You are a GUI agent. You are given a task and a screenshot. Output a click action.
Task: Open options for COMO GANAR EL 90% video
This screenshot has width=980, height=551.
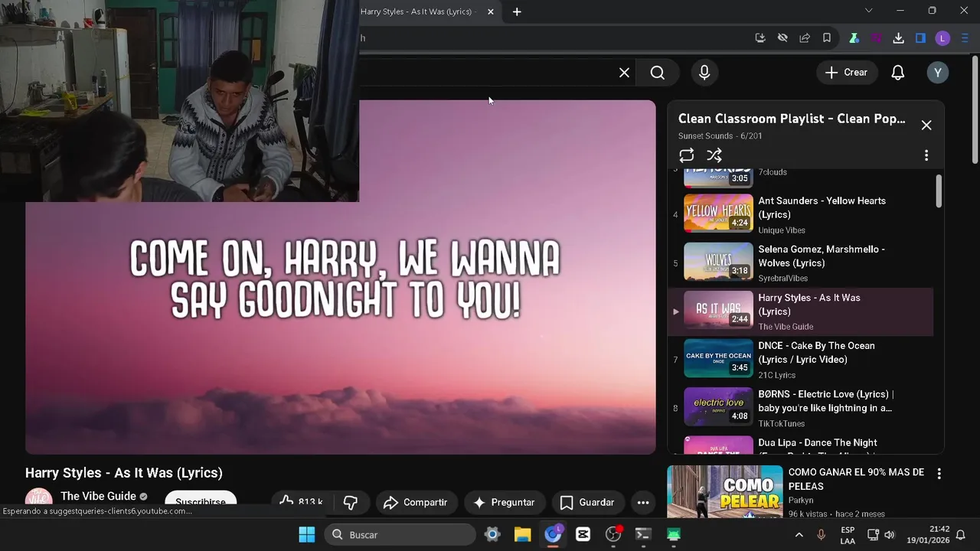pos(939,474)
